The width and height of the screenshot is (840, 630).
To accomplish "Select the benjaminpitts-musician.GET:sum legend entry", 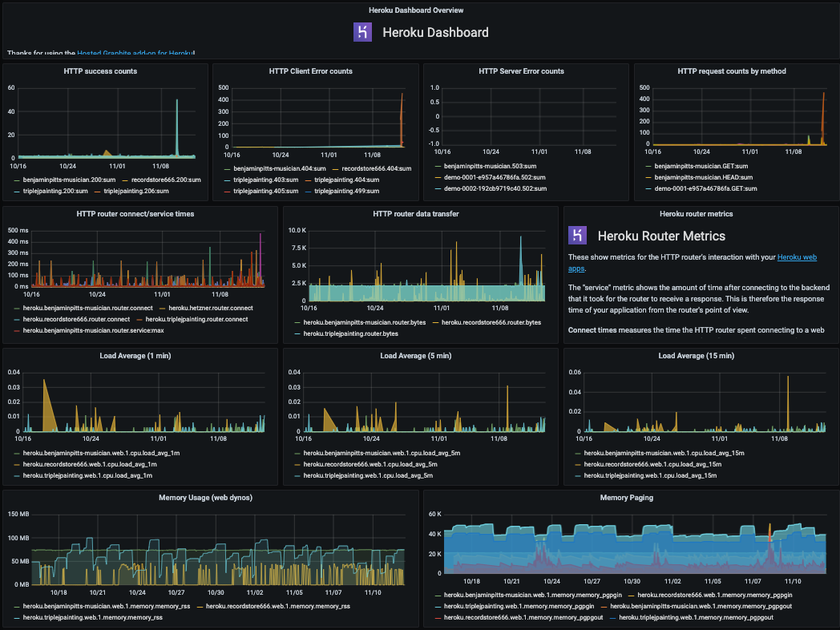I will click(701, 166).
